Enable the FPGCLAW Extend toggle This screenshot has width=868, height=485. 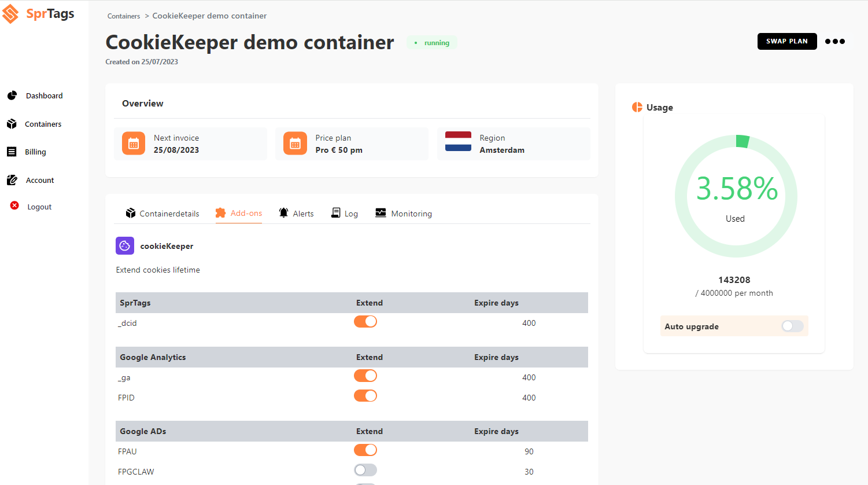[365, 470]
